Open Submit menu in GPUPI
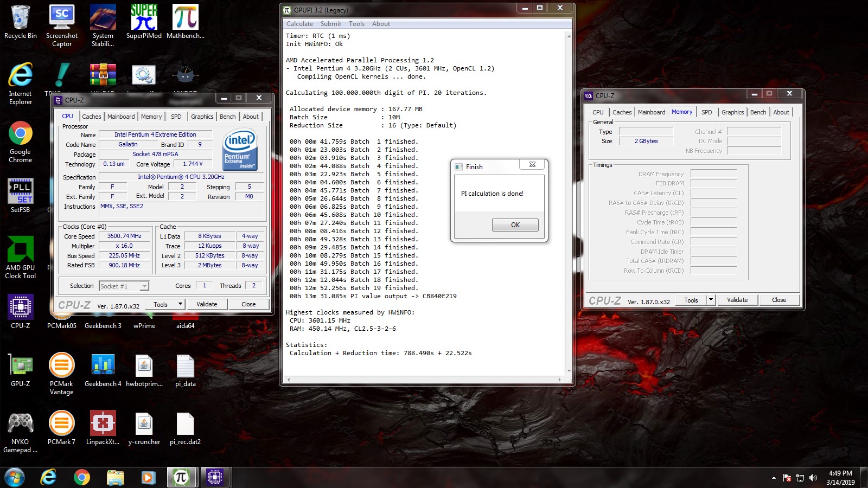 (x=331, y=24)
